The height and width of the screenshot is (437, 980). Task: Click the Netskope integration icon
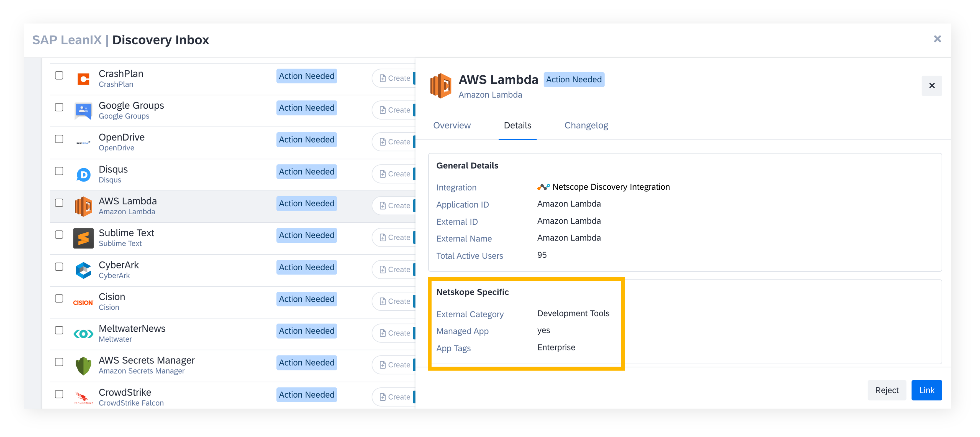(x=543, y=187)
